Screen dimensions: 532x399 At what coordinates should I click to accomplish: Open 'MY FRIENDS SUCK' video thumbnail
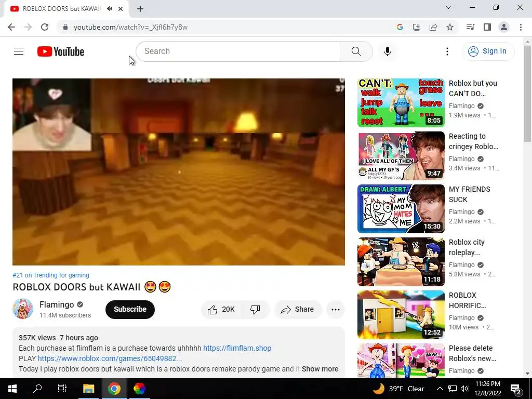[401, 209]
